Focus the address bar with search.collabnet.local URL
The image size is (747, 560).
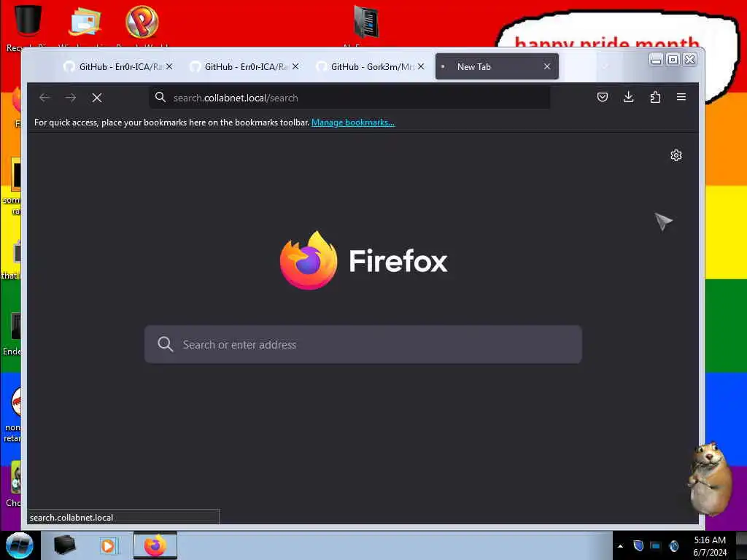[349, 98]
